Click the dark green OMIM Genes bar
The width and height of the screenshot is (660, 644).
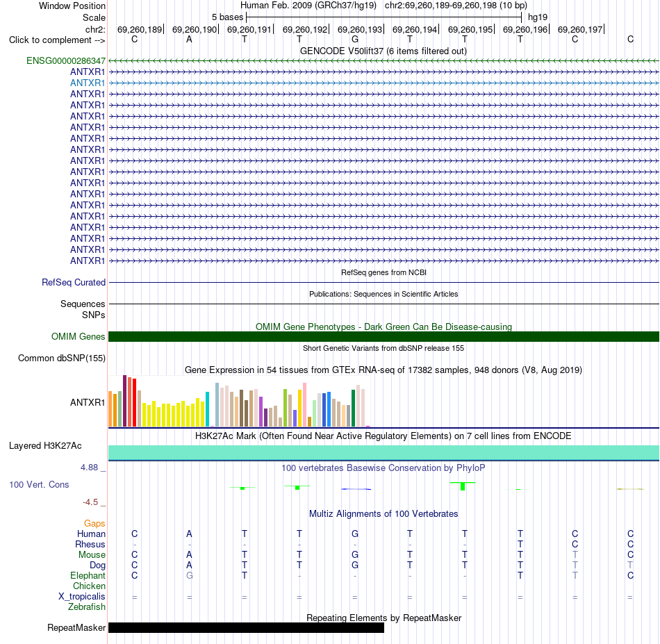pos(383,337)
